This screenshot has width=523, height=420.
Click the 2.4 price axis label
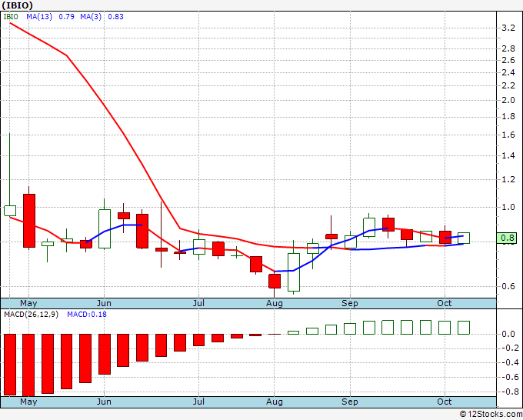coord(508,72)
